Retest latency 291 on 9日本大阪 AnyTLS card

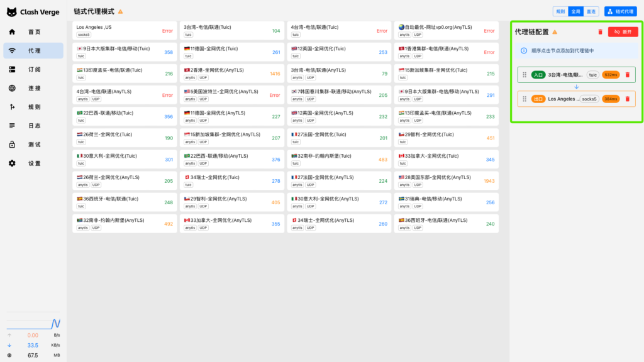491,96
